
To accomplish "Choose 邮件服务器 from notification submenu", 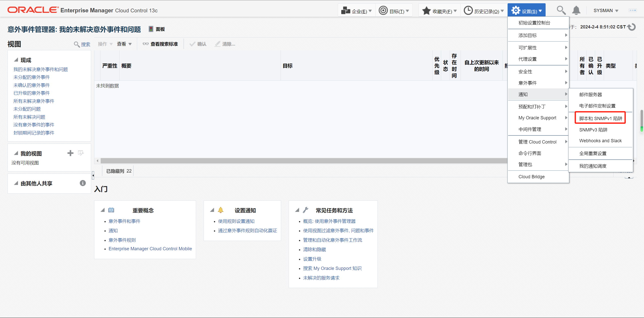I will [x=590, y=95].
